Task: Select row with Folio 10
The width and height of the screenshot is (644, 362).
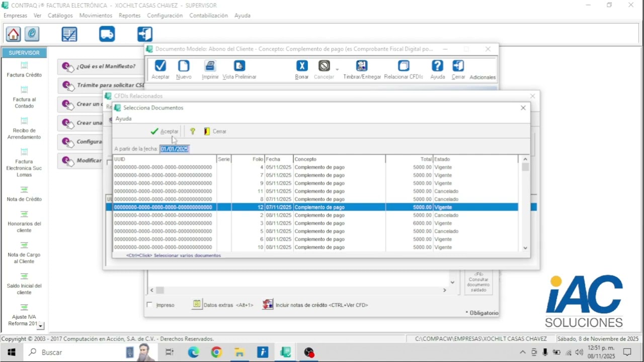Action: tap(315, 247)
